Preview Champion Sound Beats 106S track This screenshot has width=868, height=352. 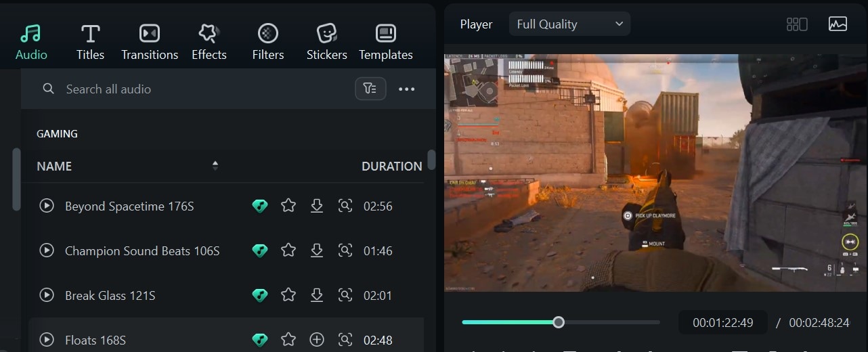[x=47, y=250]
